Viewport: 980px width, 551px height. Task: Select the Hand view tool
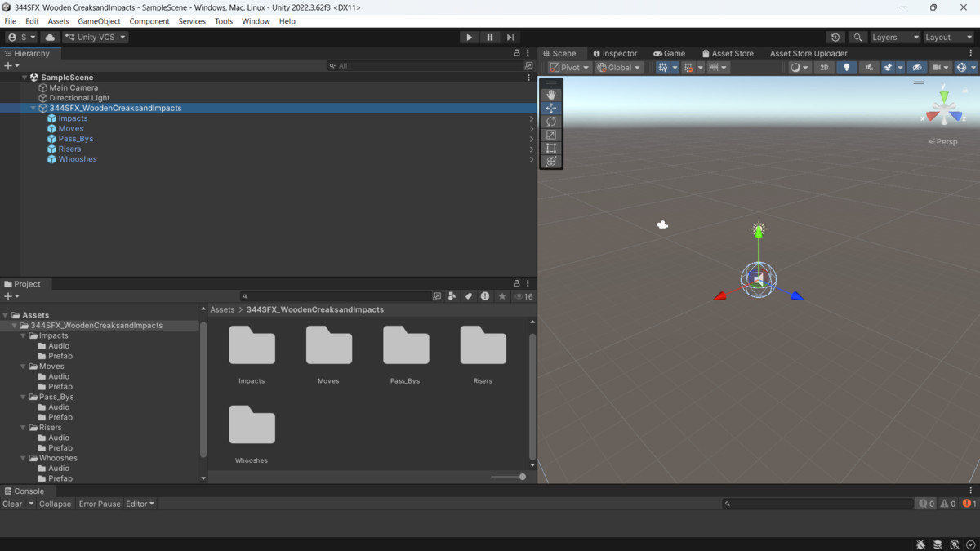click(551, 95)
